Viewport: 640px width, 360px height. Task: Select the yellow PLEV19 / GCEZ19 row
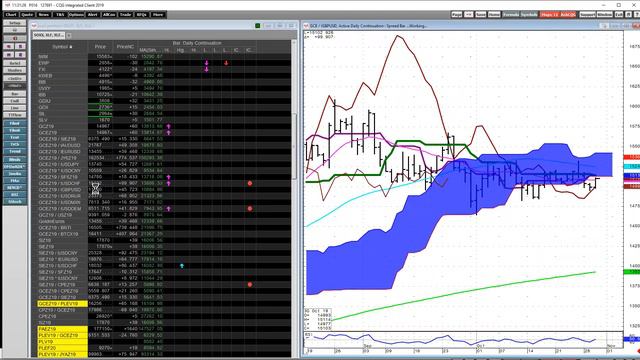62,335
